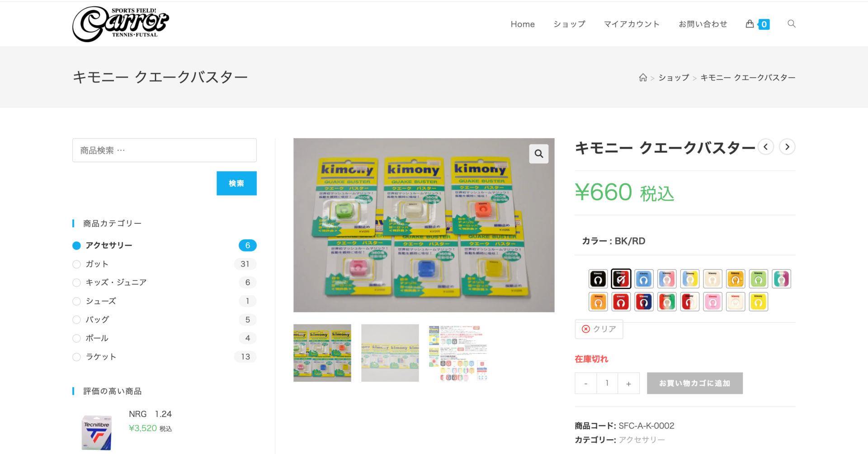Click the 商品検索 search input field
Image resolution: width=868 pixels, height=454 pixels.
pos(164,150)
